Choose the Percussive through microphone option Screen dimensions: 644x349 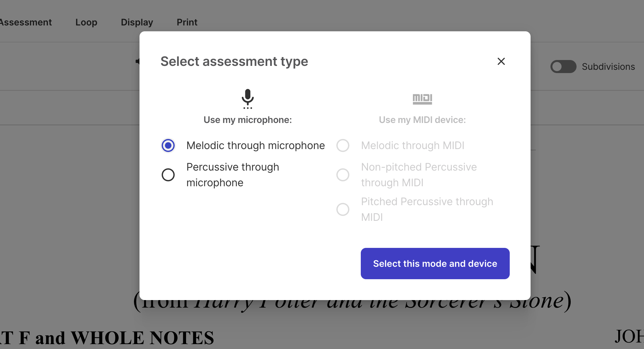(x=168, y=175)
